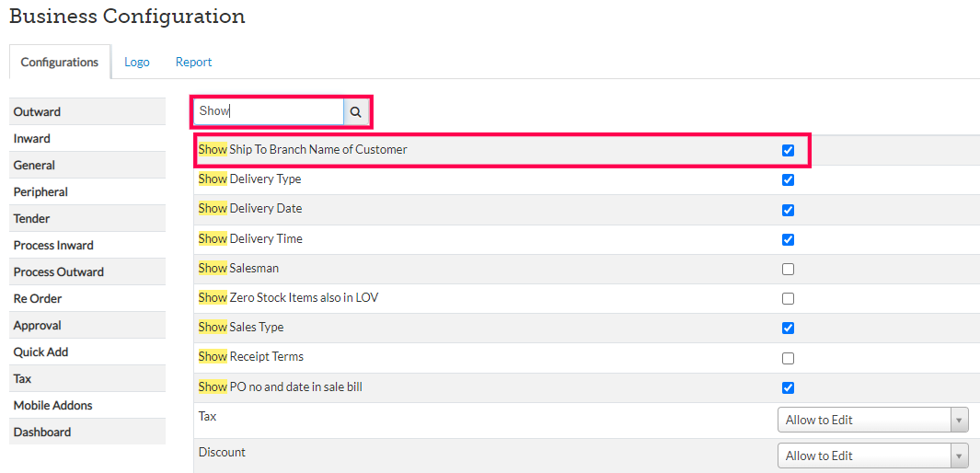Click the search magnifier icon button
Image resolution: width=980 pixels, height=473 pixels.
click(355, 111)
